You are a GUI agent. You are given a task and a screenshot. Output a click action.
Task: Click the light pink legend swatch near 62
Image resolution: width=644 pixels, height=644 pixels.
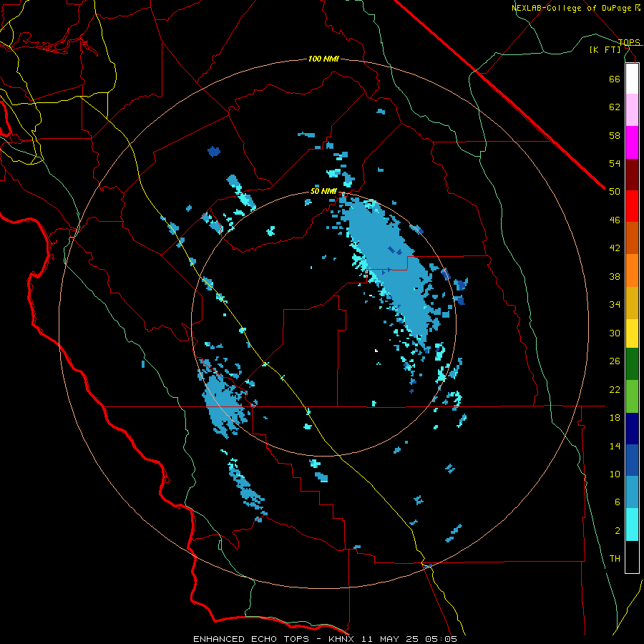click(x=632, y=110)
